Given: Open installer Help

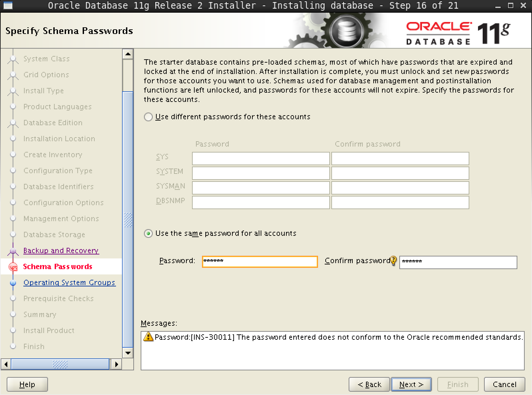Looking at the screenshot, I should tap(27, 384).
